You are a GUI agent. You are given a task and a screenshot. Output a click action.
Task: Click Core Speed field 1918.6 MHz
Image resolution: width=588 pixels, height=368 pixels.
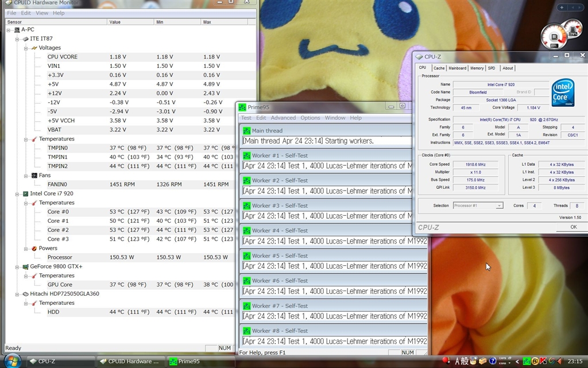[475, 165]
